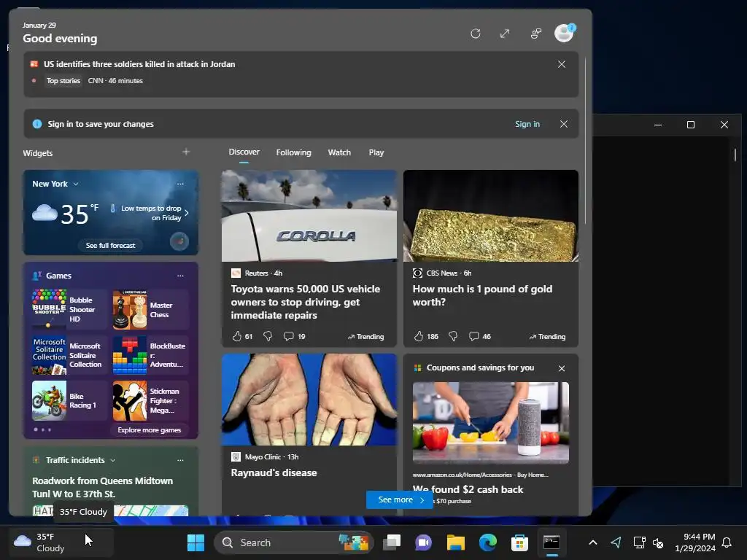Screen dimensions: 747x560
Task: Launch Microsoft Edge from taskbar
Action: 487,542
